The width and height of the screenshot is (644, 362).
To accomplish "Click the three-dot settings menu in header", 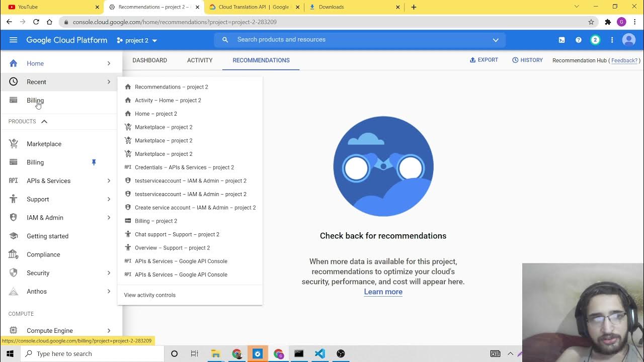I will click(x=612, y=40).
